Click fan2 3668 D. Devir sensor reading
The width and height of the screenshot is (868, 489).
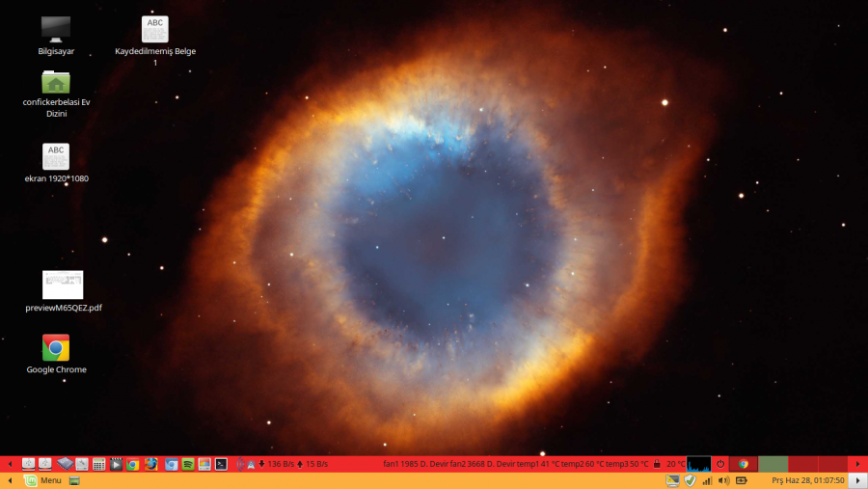(482, 464)
